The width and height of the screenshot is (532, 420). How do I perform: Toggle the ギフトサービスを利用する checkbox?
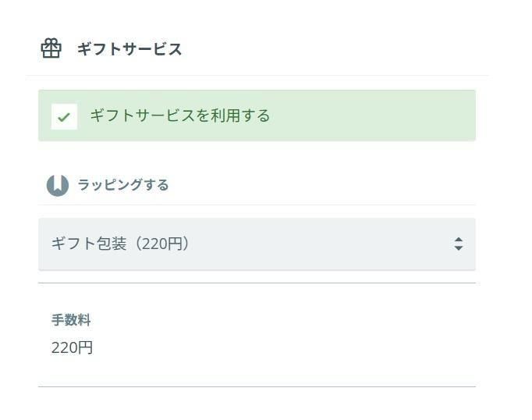pyautogui.click(x=64, y=116)
